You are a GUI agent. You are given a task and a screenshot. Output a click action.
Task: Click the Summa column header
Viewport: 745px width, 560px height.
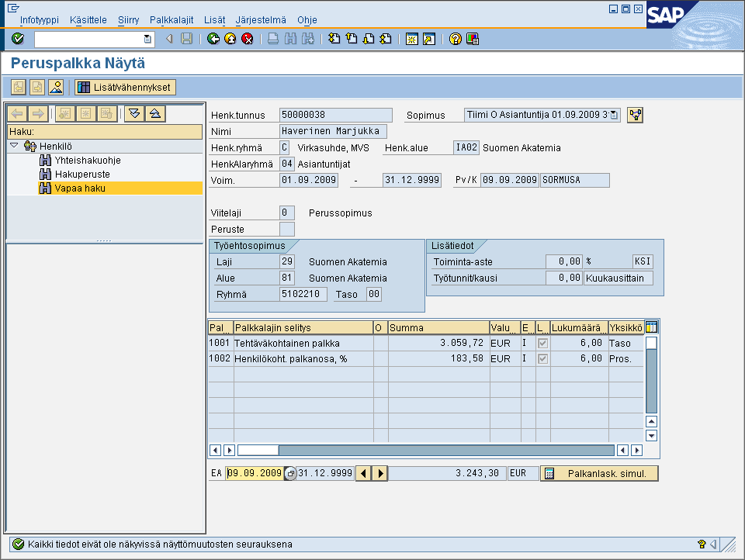coord(438,327)
